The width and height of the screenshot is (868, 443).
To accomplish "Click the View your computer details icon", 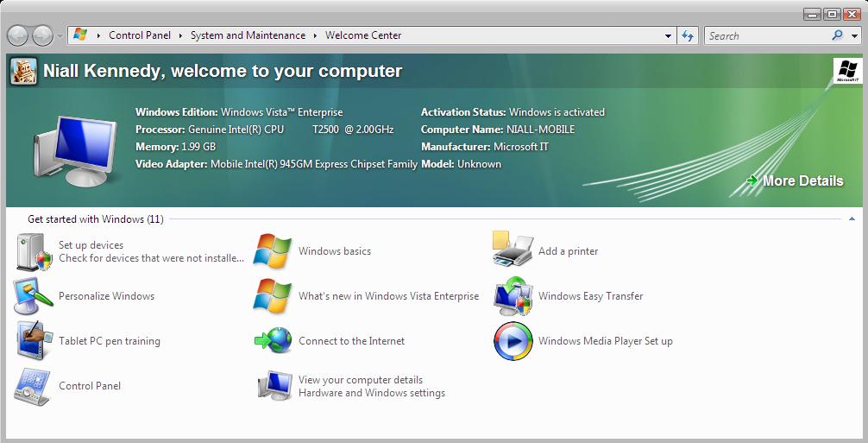I will coord(275,386).
